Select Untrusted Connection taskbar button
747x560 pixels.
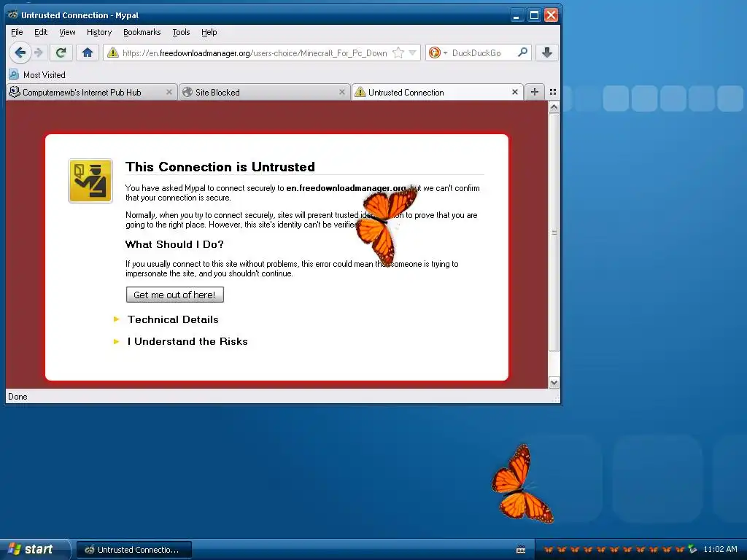[134, 550]
